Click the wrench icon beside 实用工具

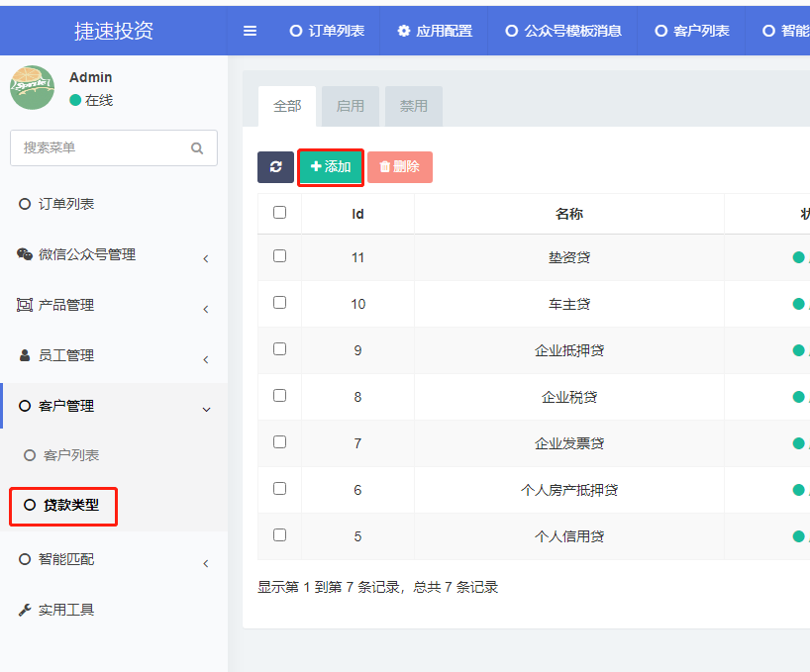click(x=25, y=610)
